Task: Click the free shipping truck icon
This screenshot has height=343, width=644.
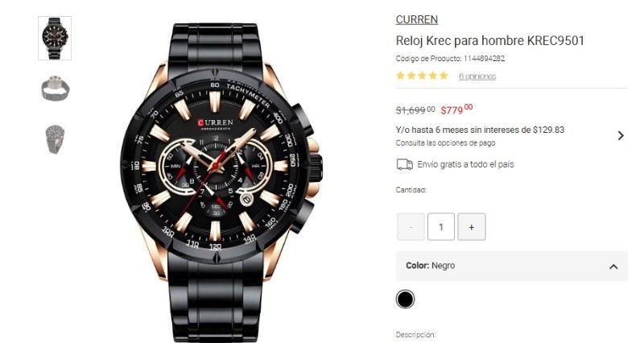Action: pos(405,164)
